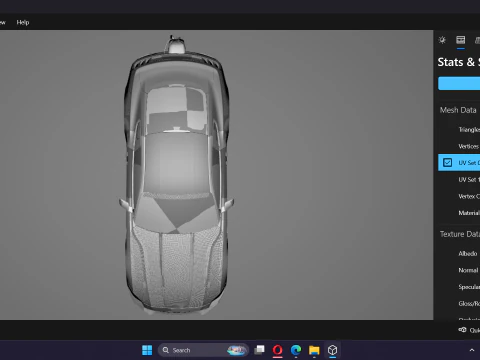Click the Quick Animations icon
Image resolution: width=480 pixels, height=360 pixels.
point(463,330)
